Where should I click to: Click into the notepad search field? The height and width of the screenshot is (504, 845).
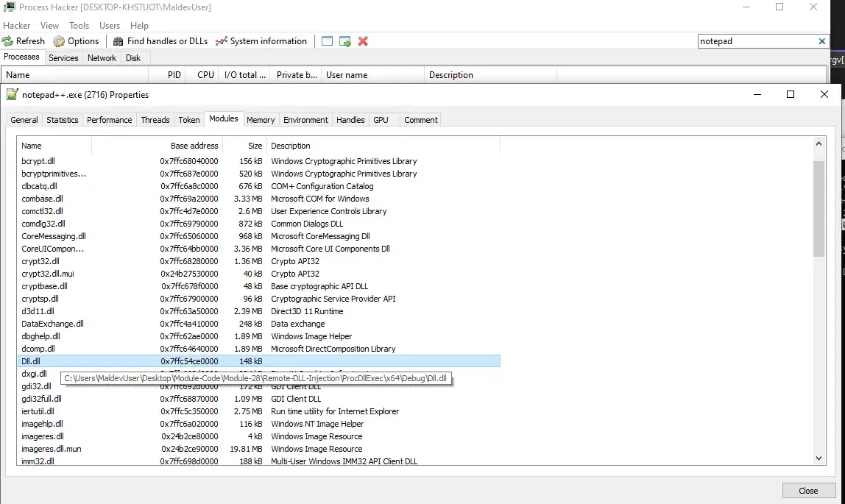pos(754,41)
